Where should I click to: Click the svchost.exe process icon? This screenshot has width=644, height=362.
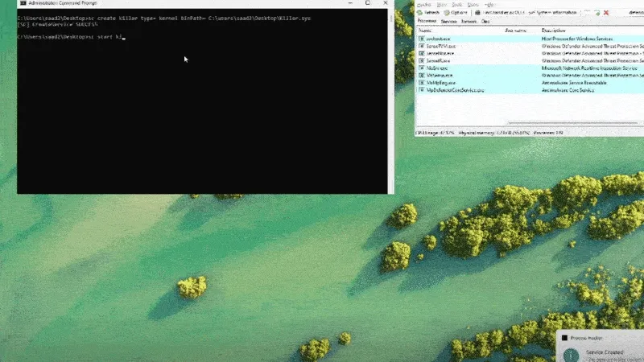pyautogui.click(x=421, y=39)
